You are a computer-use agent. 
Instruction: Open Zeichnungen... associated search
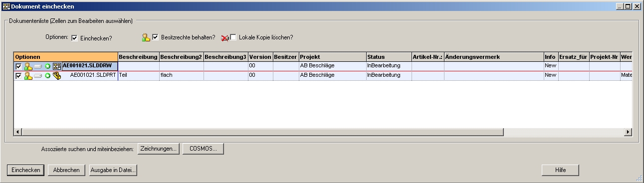coord(158,149)
